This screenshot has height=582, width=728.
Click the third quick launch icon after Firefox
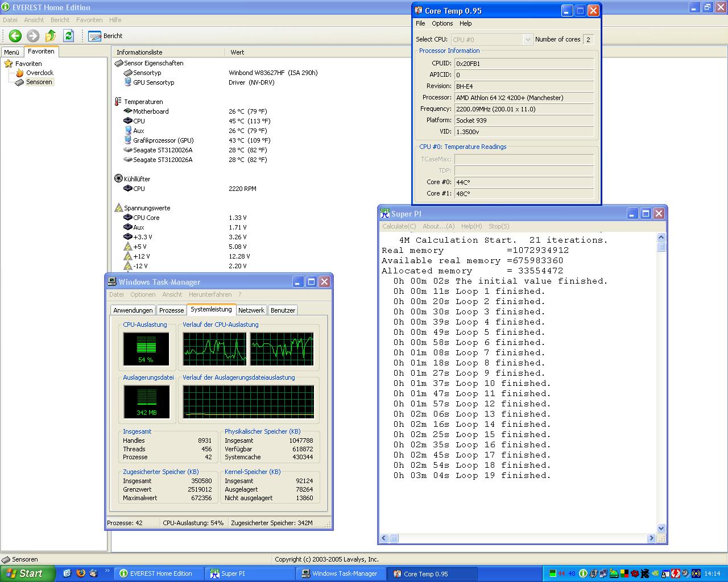point(94,573)
